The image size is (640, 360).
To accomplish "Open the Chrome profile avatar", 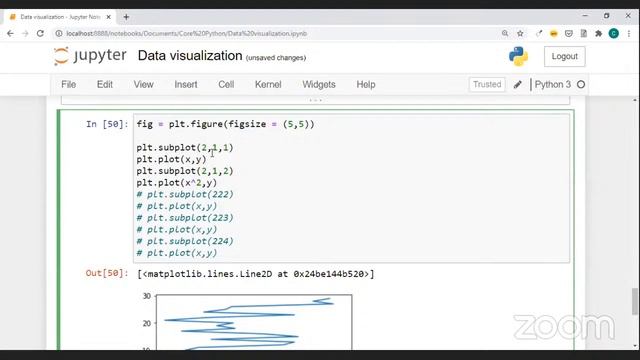I will pyautogui.click(x=613, y=33).
